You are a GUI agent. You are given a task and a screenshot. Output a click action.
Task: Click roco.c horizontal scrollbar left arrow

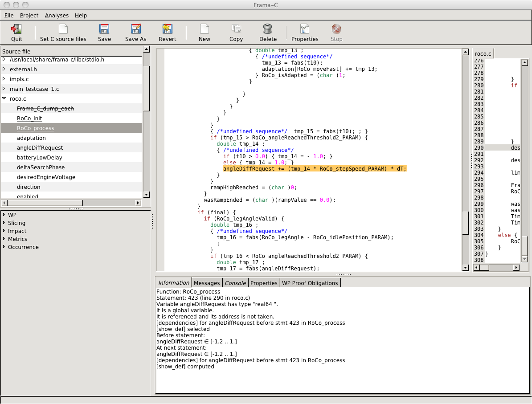476,268
